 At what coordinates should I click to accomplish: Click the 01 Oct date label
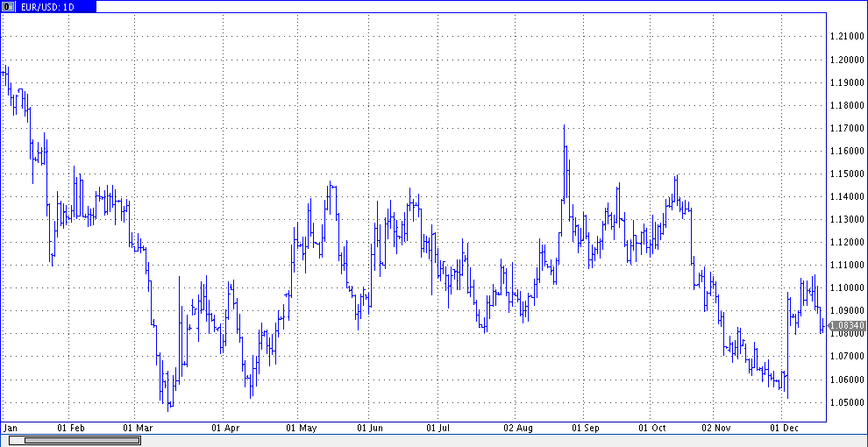(652, 429)
